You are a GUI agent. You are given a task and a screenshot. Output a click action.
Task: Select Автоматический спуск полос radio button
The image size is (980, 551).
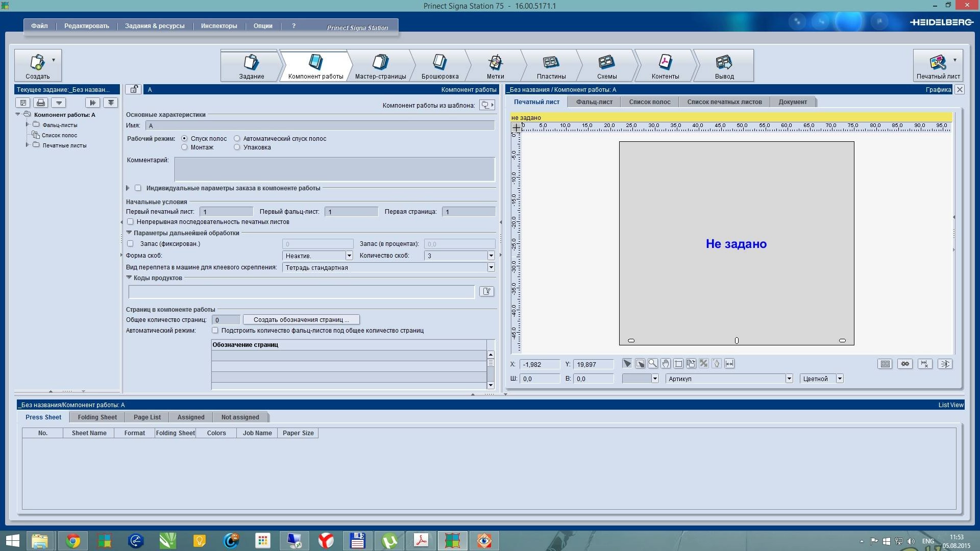237,138
